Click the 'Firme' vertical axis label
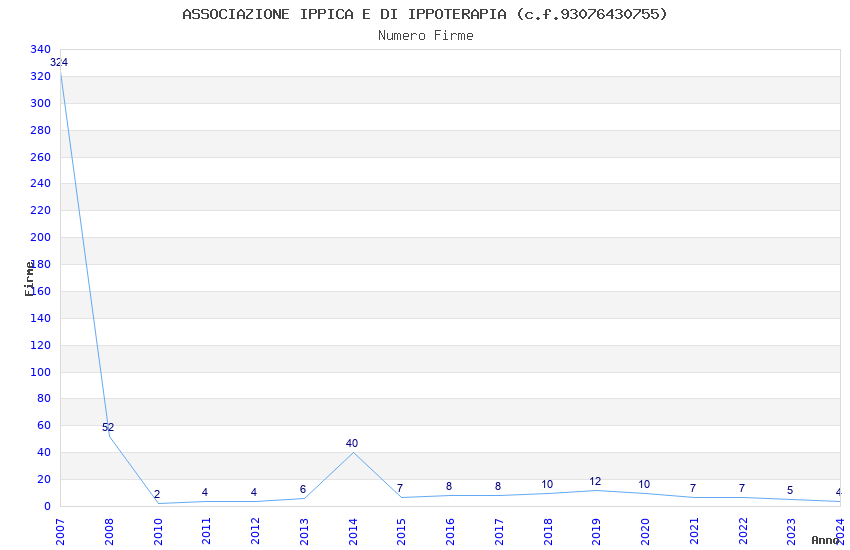The image size is (850, 550). [29, 279]
